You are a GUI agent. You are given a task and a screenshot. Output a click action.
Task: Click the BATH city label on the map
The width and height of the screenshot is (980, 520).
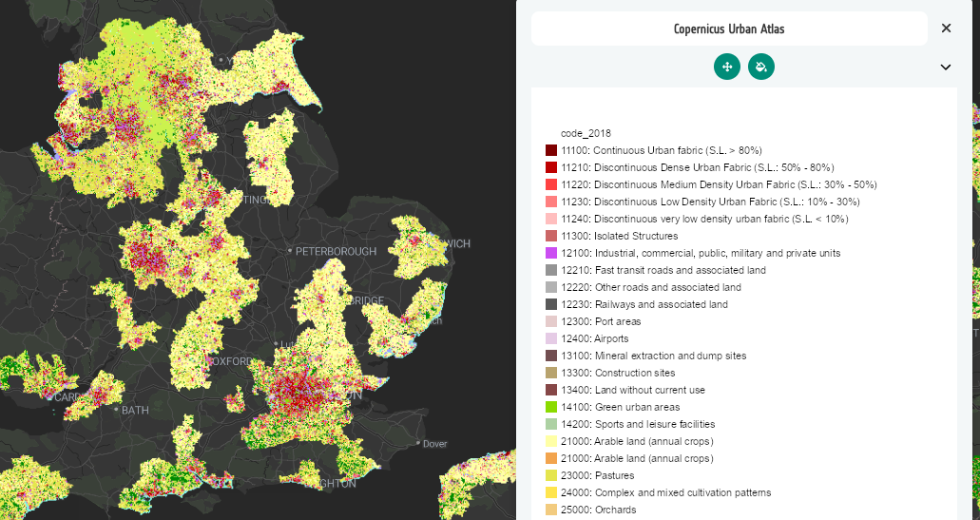[x=135, y=411]
